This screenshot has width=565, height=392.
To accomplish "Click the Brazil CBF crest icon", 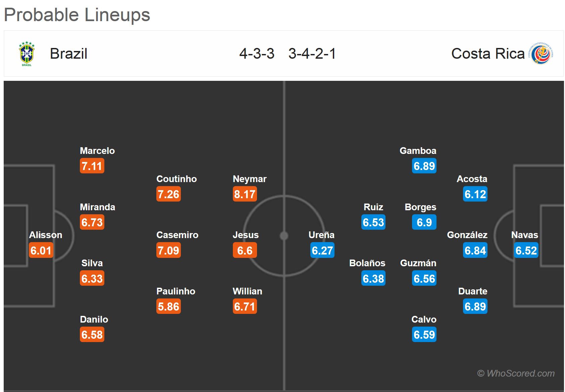I will click(x=27, y=54).
